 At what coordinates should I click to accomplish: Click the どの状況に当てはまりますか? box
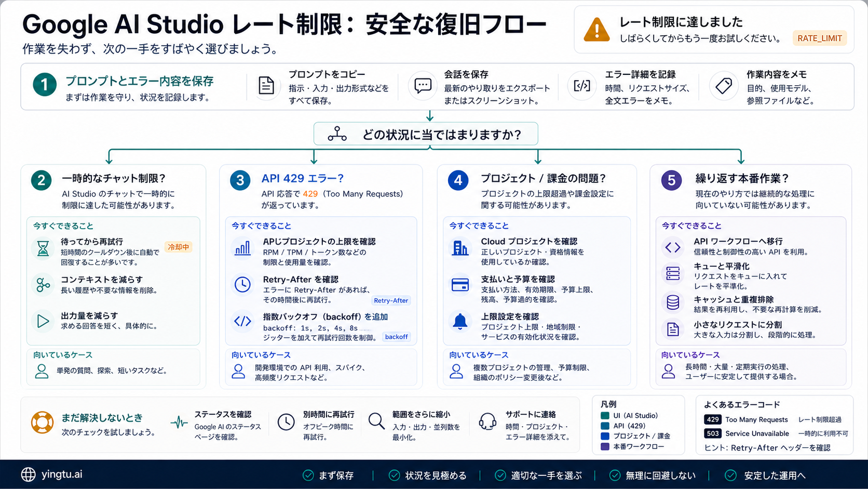pos(426,134)
